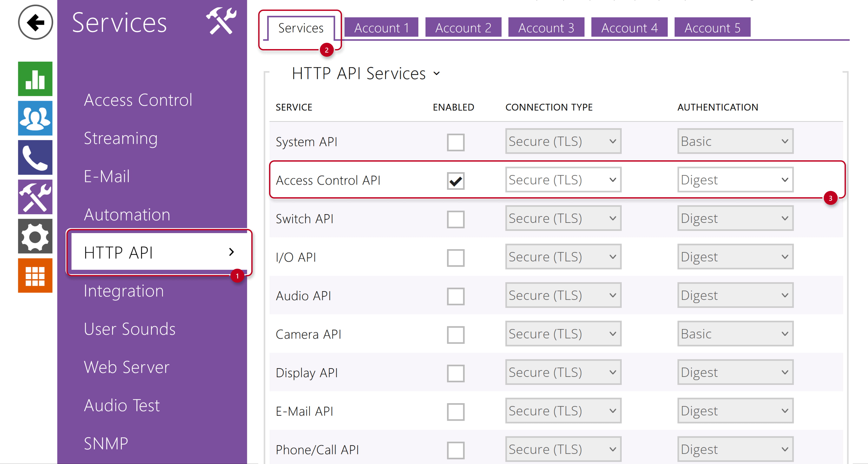868x464 pixels.
Task: Open System API authentication dropdown
Action: (x=735, y=141)
